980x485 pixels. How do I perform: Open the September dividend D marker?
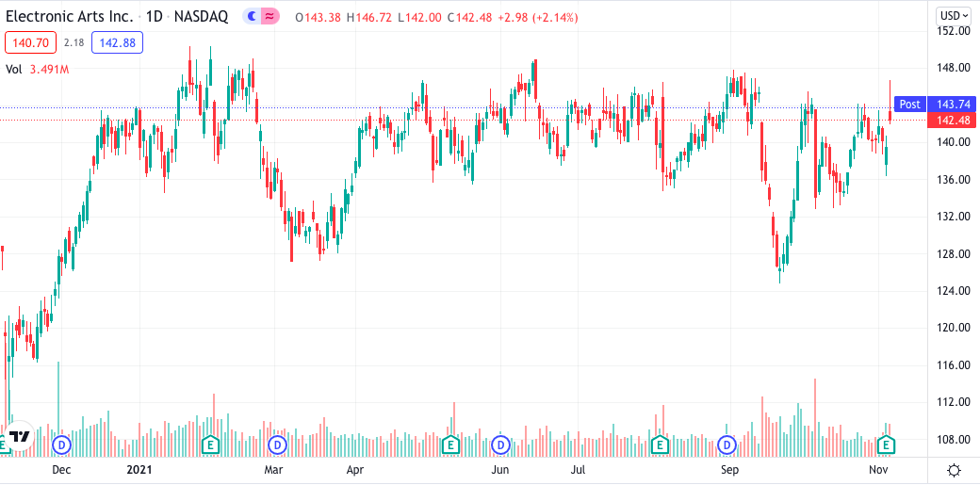(727, 445)
